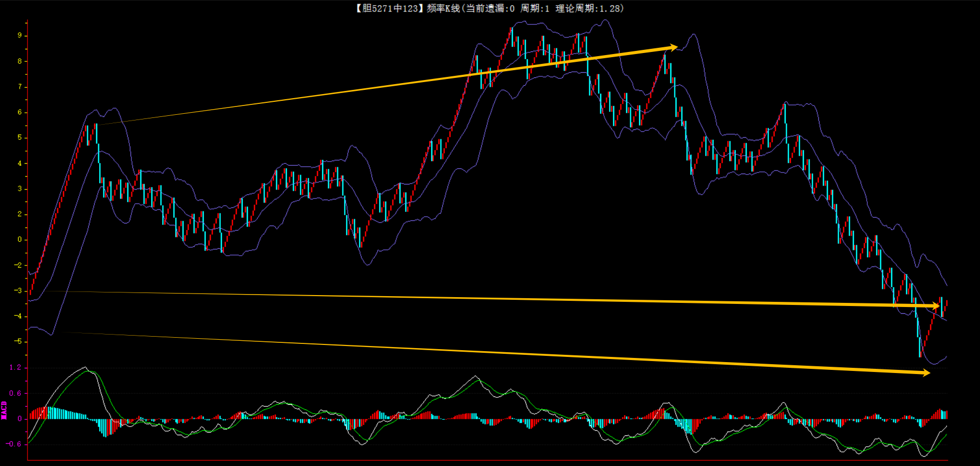Click the 0.6 label on MACD axis

[15, 393]
